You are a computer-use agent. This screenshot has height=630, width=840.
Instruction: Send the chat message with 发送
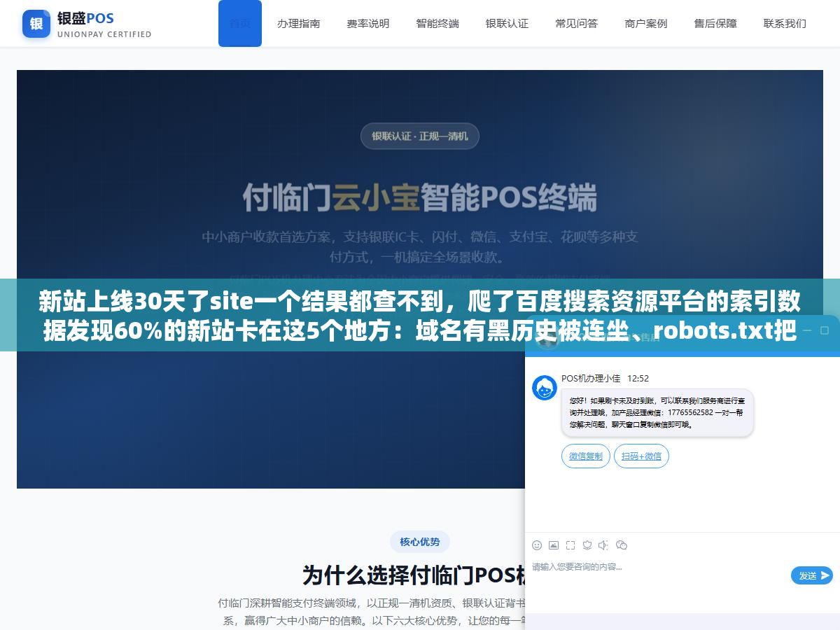(812, 575)
